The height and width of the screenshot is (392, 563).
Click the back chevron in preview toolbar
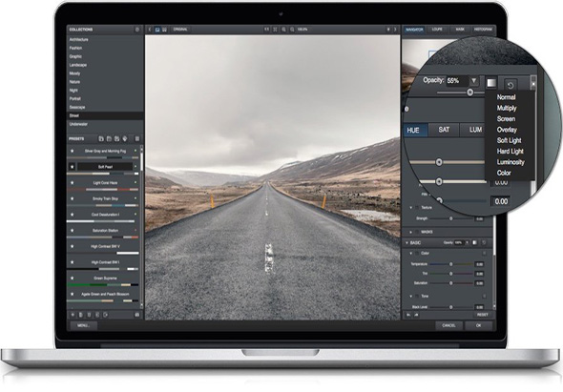150,30
